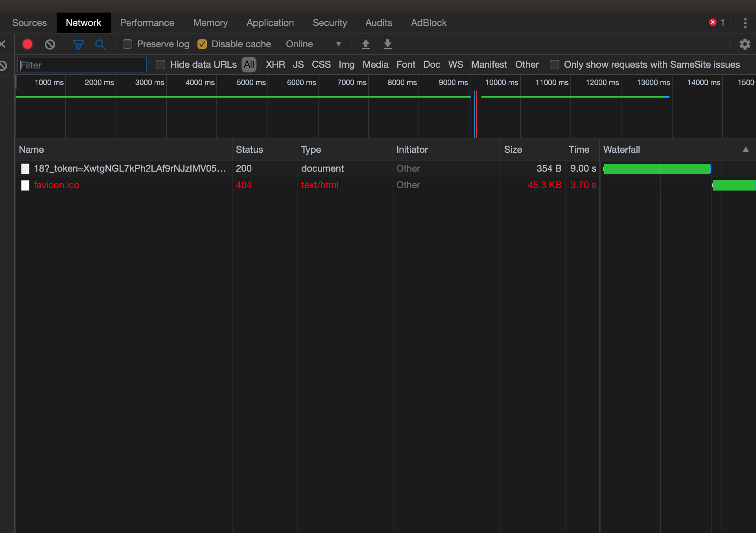Open Network settings gear
Screen dimensions: 756x533
point(745,44)
